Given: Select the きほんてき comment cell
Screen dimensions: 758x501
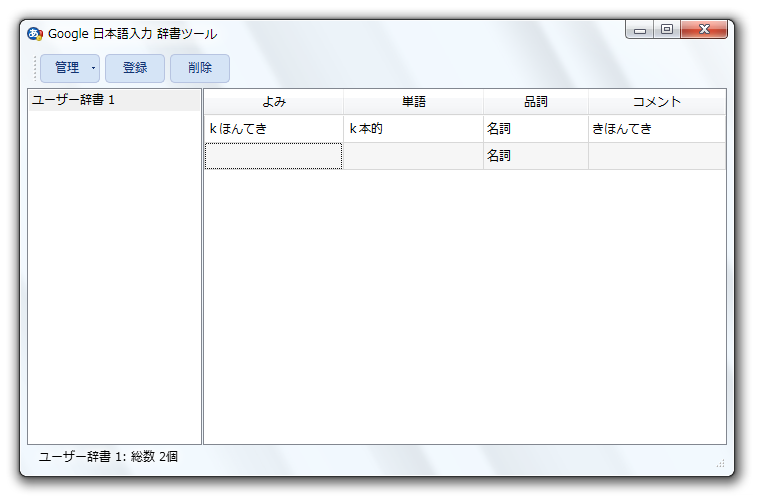Looking at the screenshot, I should 657,129.
